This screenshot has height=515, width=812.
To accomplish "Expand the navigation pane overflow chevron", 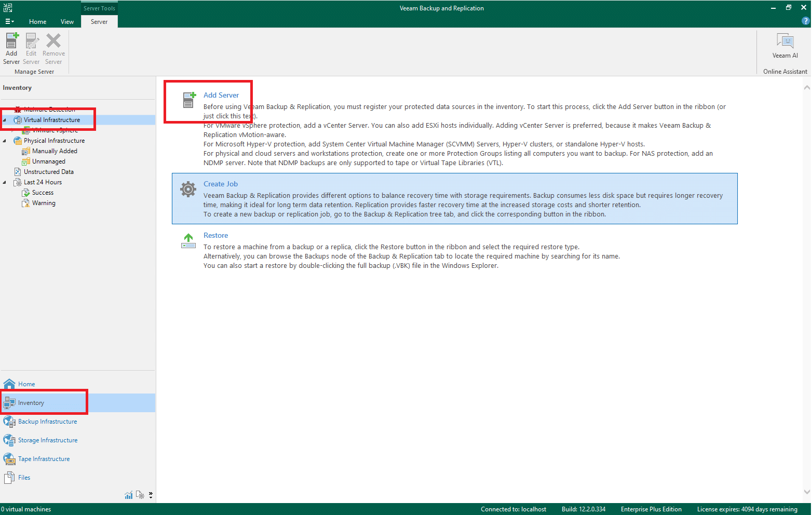I will (151, 495).
